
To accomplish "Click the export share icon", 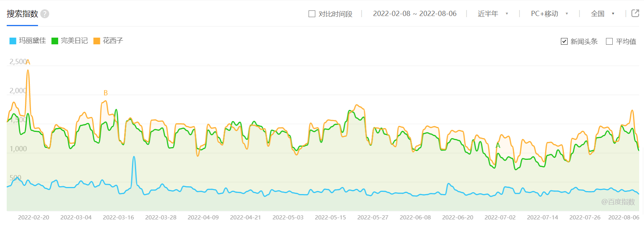I will click(635, 13).
